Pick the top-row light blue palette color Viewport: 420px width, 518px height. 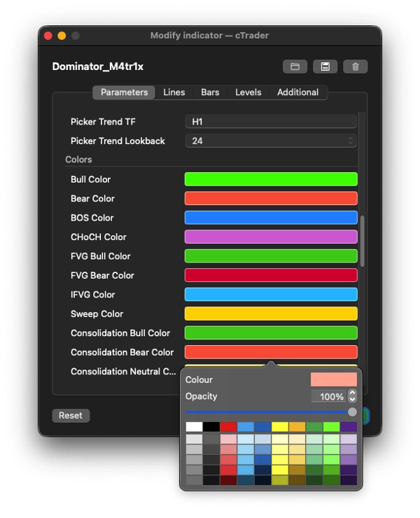tap(246, 427)
